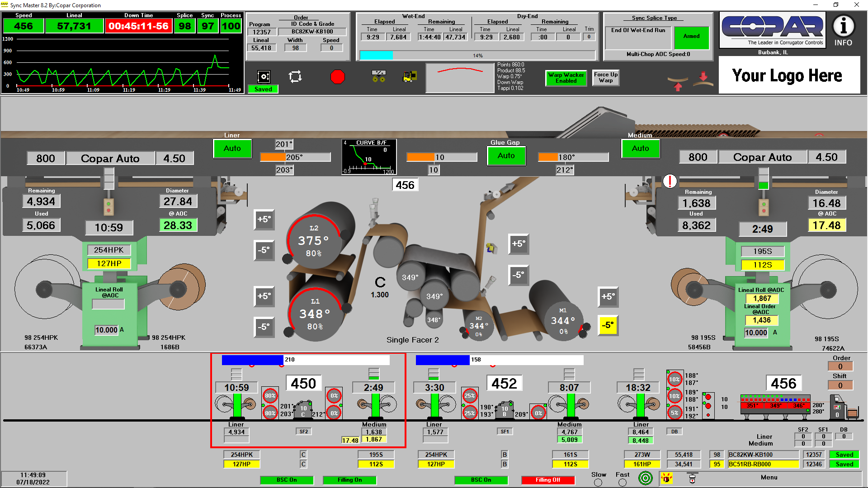Click the red exclamation alert icon
Viewport: 868px width, 488px height.
(x=670, y=181)
